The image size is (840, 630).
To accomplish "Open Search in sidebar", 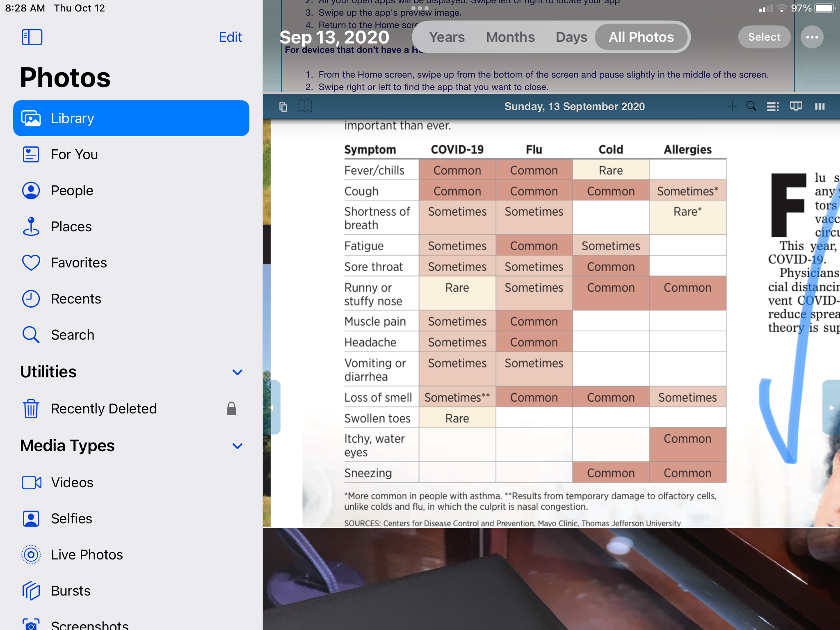I will coord(73,335).
